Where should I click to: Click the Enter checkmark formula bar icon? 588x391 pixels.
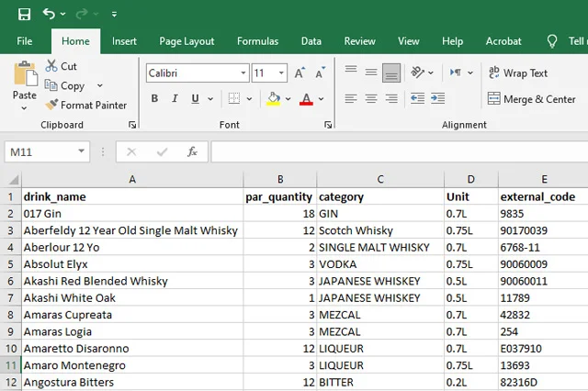162,151
